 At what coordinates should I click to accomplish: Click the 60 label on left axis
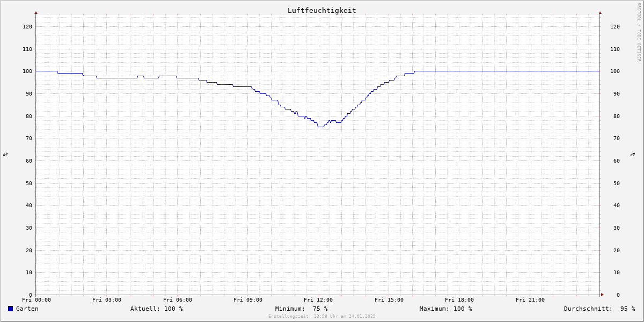(29, 160)
